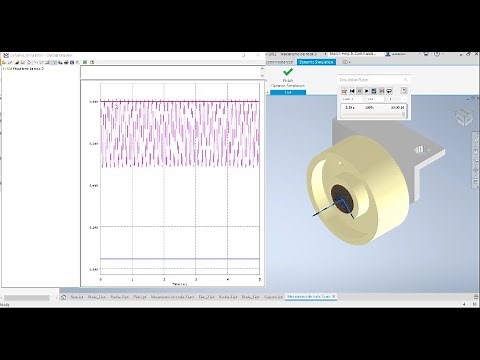The image size is (480, 360).
Task: Switch to the Roda_2.ipt document tab
Action: coord(97,297)
